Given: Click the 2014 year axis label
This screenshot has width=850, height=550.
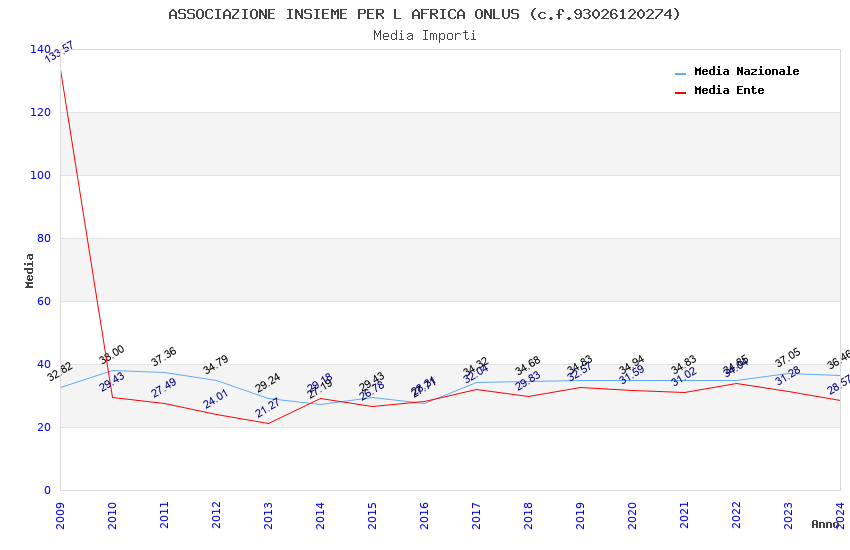Looking at the screenshot, I should [320, 515].
